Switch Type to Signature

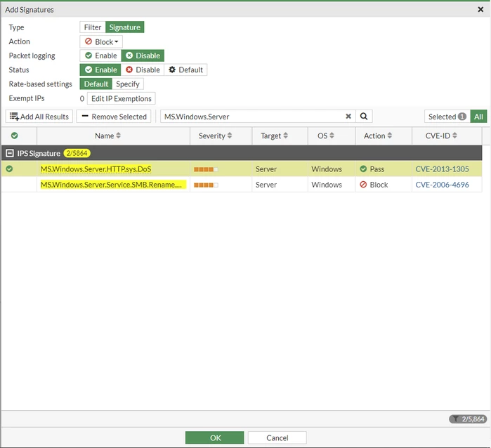[x=124, y=27]
